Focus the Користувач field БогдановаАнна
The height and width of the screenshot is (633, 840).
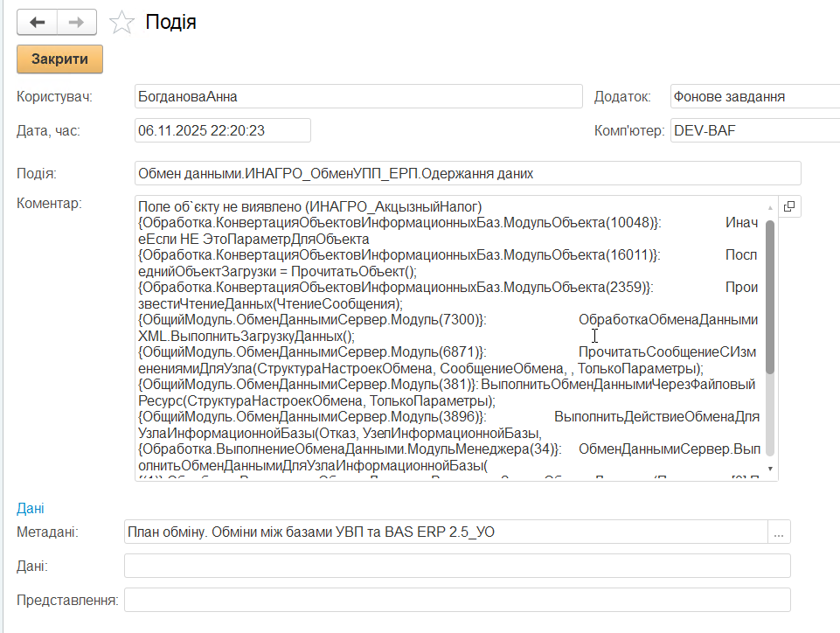tap(358, 96)
